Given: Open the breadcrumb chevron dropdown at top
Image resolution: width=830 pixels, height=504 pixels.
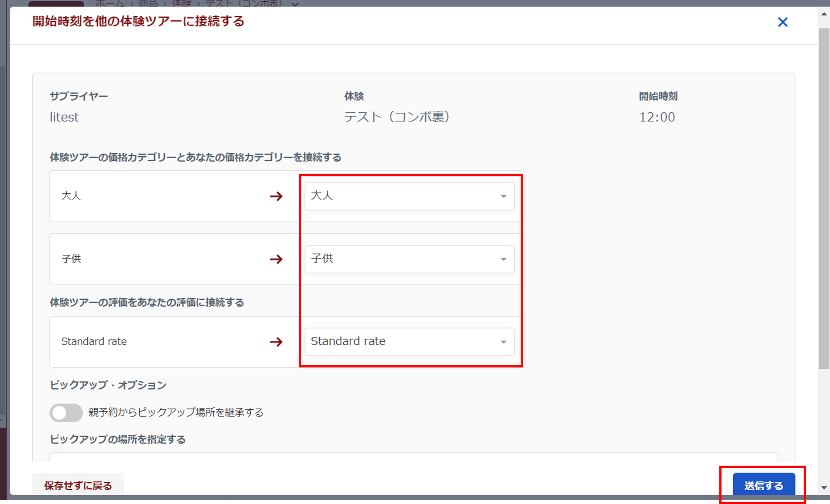Looking at the screenshot, I should pyautogui.click(x=295, y=4).
